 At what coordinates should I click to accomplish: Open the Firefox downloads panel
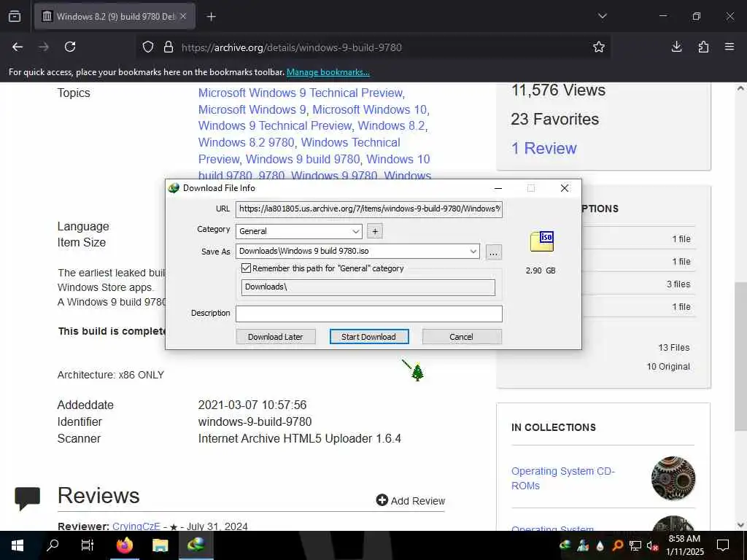(x=676, y=47)
